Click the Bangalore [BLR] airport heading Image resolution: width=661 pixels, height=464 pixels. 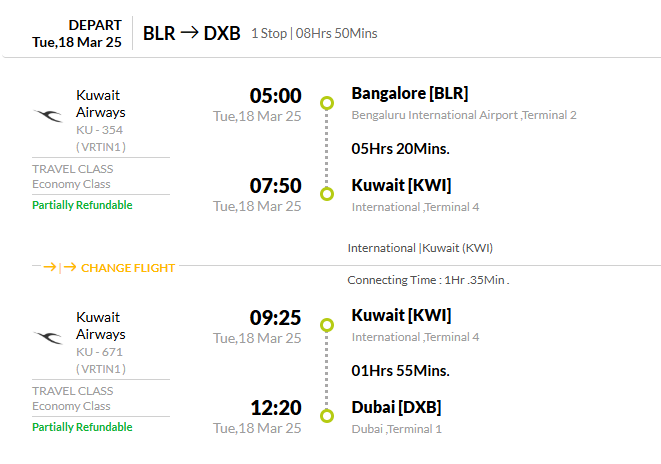(410, 93)
